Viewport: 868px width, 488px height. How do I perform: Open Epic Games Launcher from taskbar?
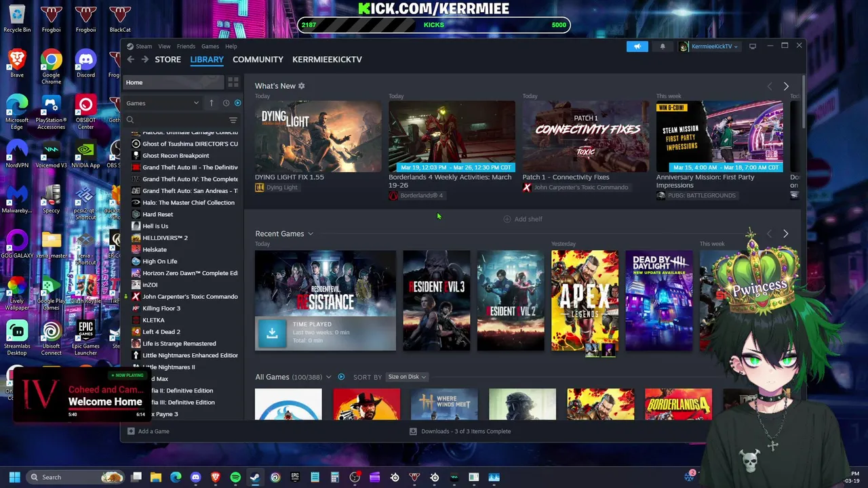click(x=295, y=477)
